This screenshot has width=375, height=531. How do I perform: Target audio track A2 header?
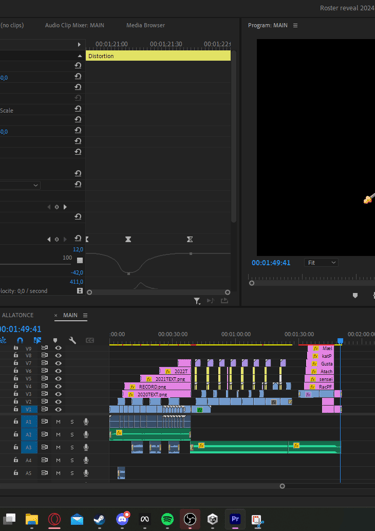pyautogui.click(x=29, y=434)
